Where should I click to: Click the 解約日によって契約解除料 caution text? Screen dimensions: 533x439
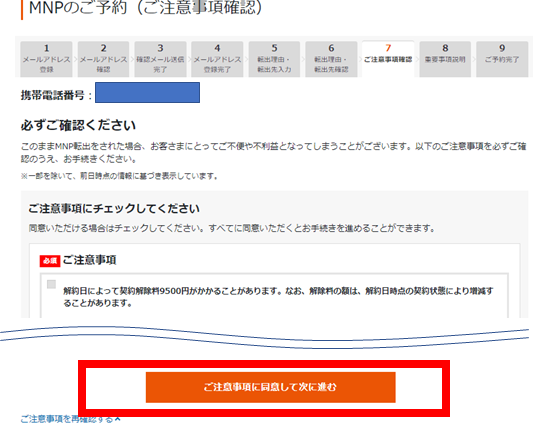coord(278,297)
